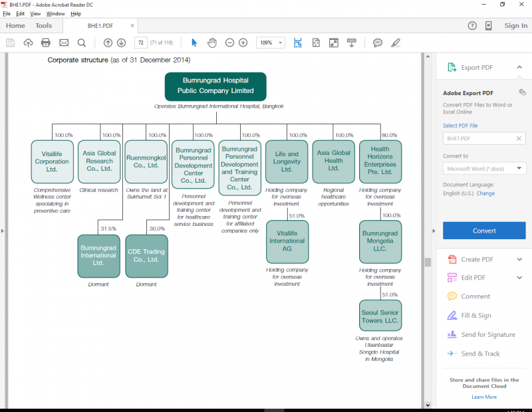This screenshot has height=412, width=532.
Task: Click Seoul Senior Towers LLC. box
Action: pyautogui.click(x=380, y=316)
